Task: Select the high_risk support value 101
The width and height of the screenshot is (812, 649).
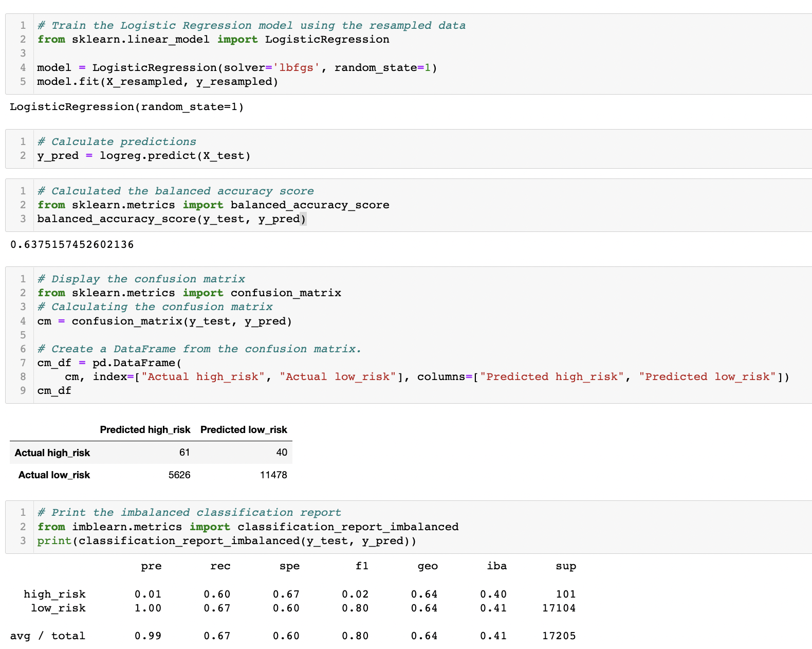Action: pyautogui.click(x=566, y=594)
